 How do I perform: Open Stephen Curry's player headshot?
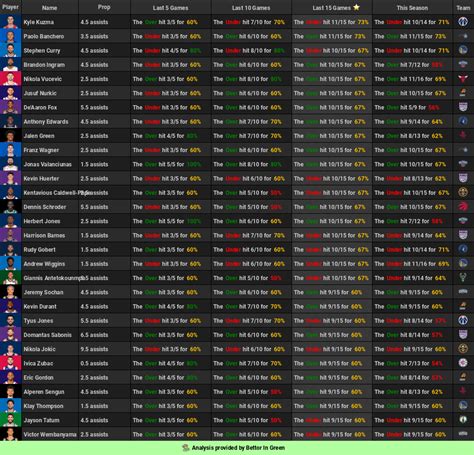point(11,50)
